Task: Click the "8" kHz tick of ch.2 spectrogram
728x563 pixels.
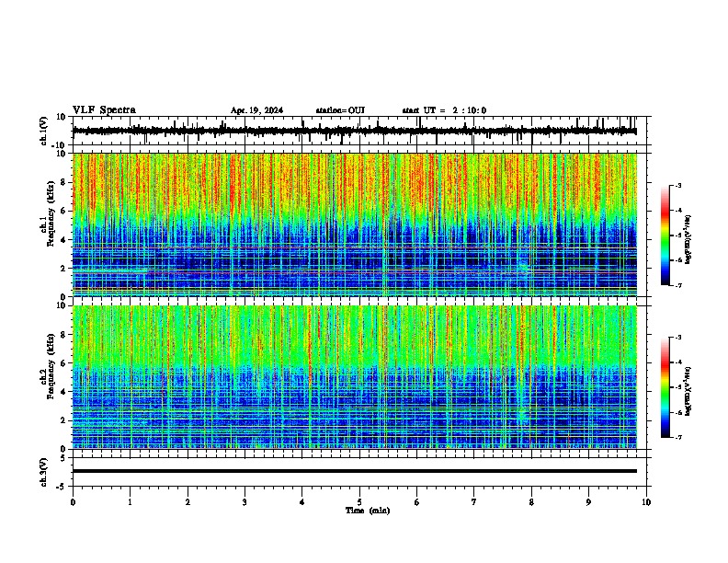Action: (x=64, y=335)
